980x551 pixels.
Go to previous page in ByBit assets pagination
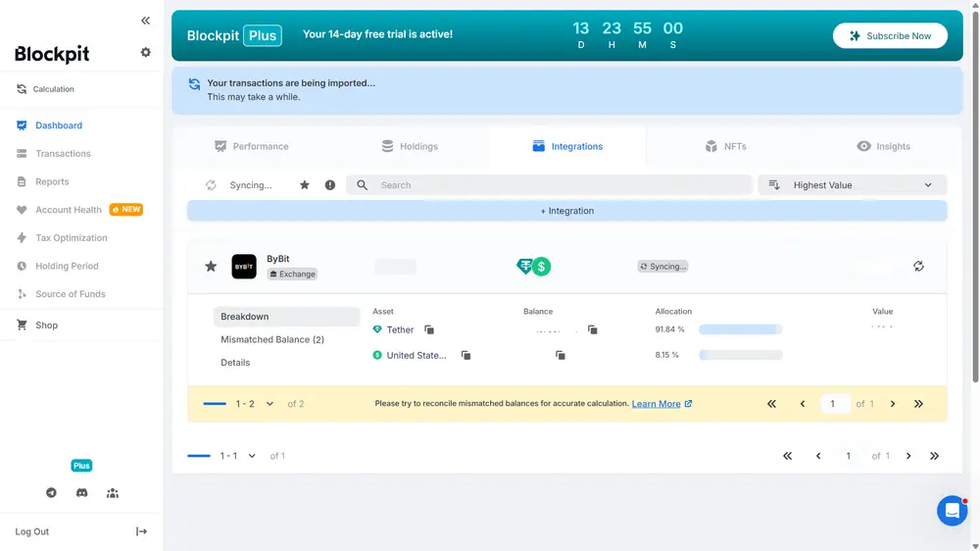[x=803, y=404]
